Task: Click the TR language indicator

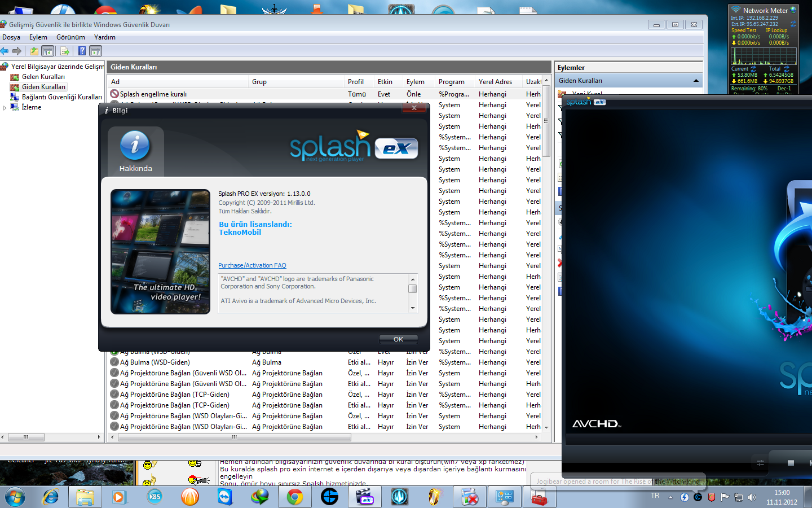Action: pos(655,496)
